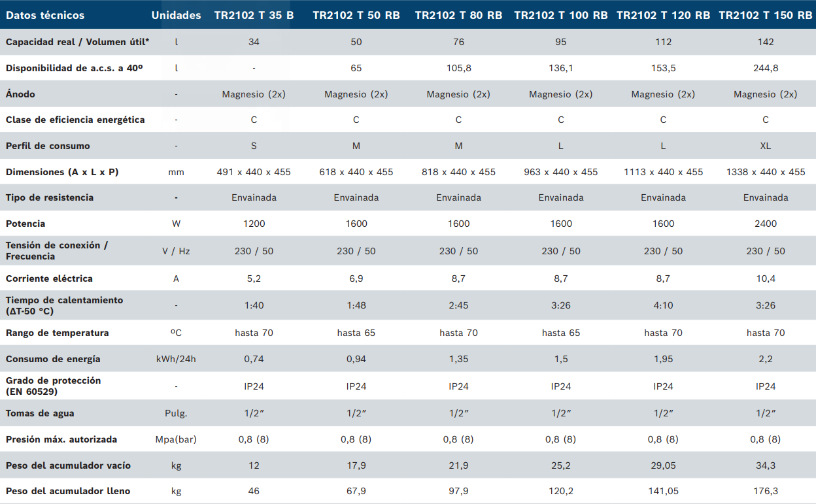Image resolution: width=816 pixels, height=504 pixels.
Task: Select the "Unidades" column header
Action: 176,15
